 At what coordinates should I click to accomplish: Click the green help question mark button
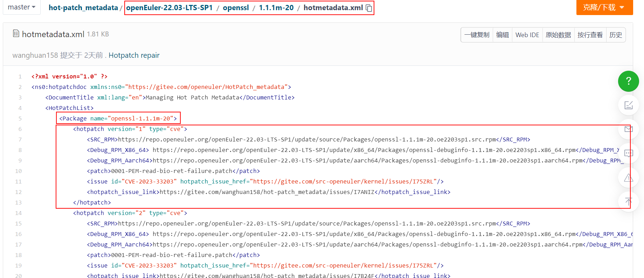(628, 81)
